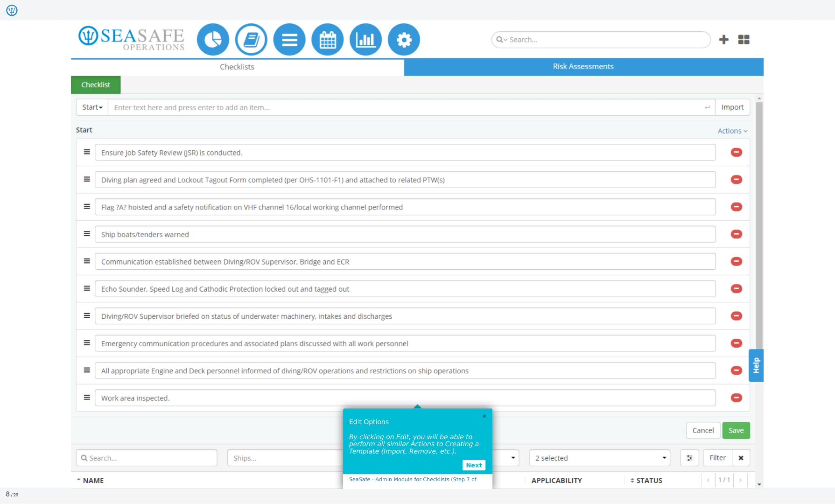Viewport: 835px width, 504px height.
Task: Click the plus add icon
Action: 724,40
